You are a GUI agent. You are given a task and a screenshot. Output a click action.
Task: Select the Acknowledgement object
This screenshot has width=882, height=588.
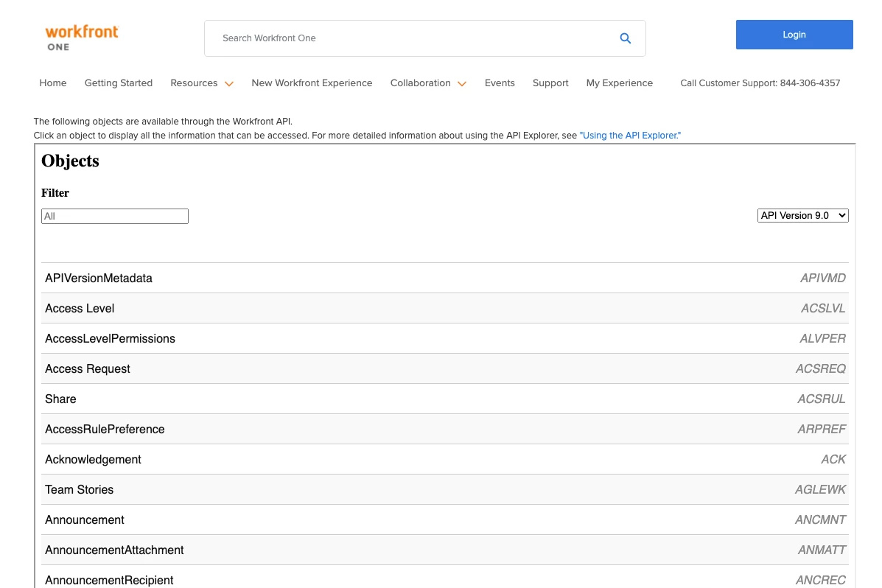click(444, 459)
